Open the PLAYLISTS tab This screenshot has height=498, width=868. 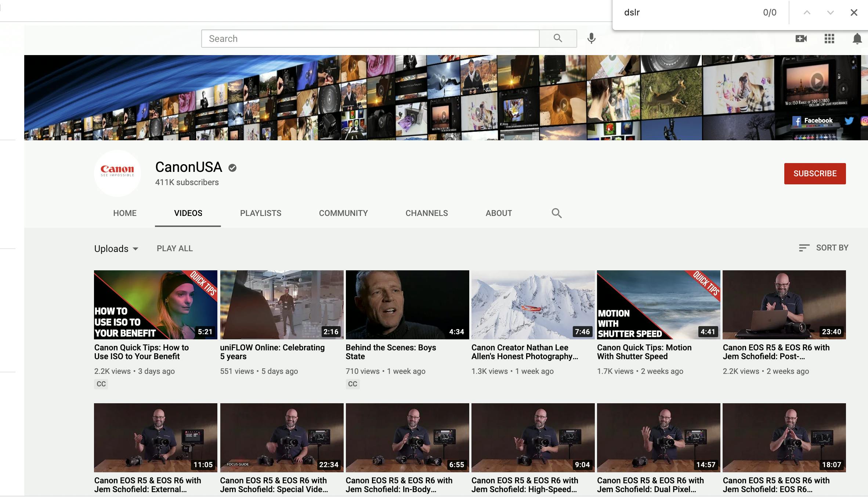click(x=261, y=213)
